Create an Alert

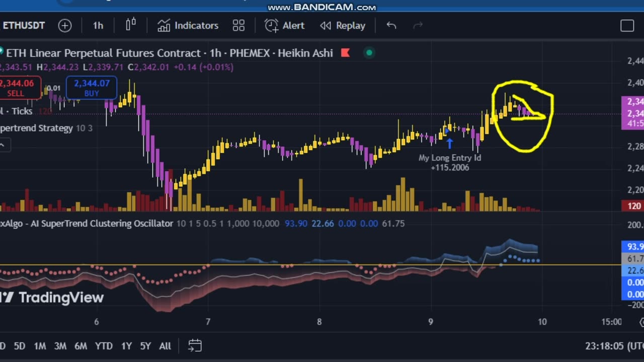tap(285, 26)
